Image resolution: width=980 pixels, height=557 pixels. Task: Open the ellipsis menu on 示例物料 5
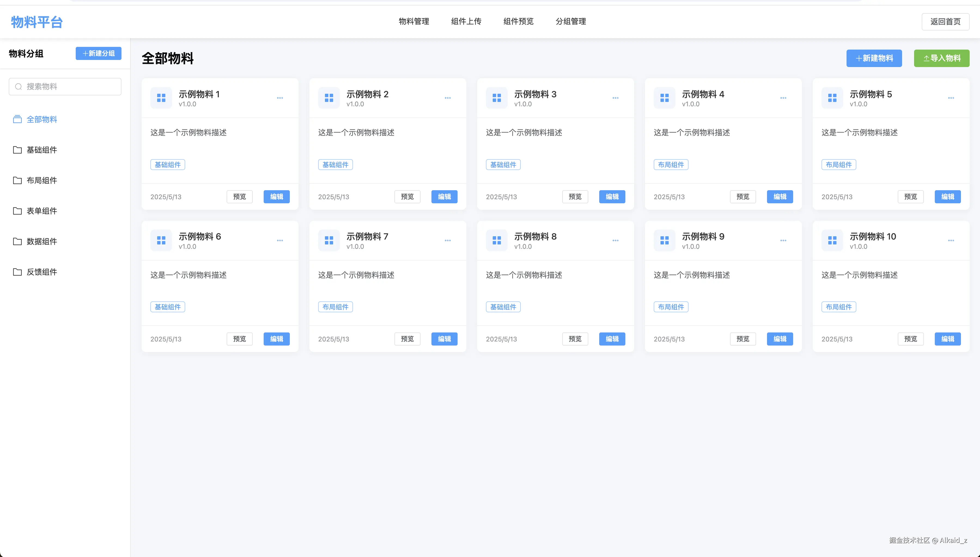(951, 98)
